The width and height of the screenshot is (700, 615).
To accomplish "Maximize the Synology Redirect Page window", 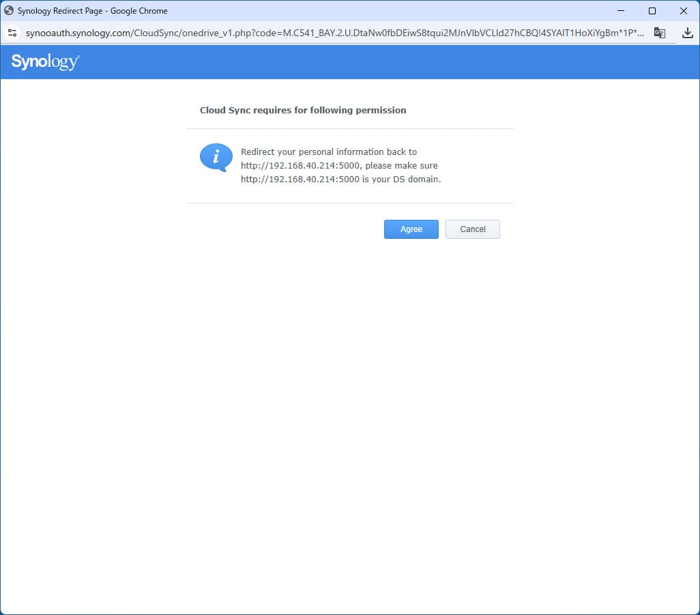I will 652,11.
